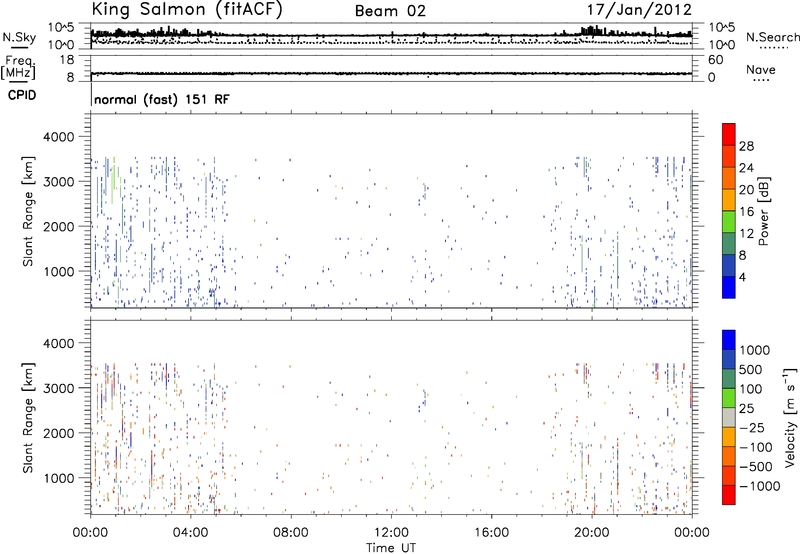Click the King Salmon (fitACF) title

[x=187, y=10]
